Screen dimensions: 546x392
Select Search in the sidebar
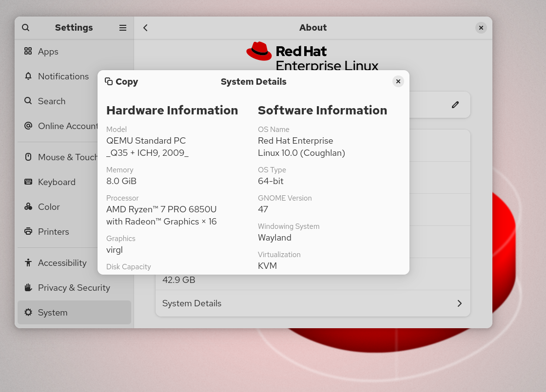[x=74, y=101]
